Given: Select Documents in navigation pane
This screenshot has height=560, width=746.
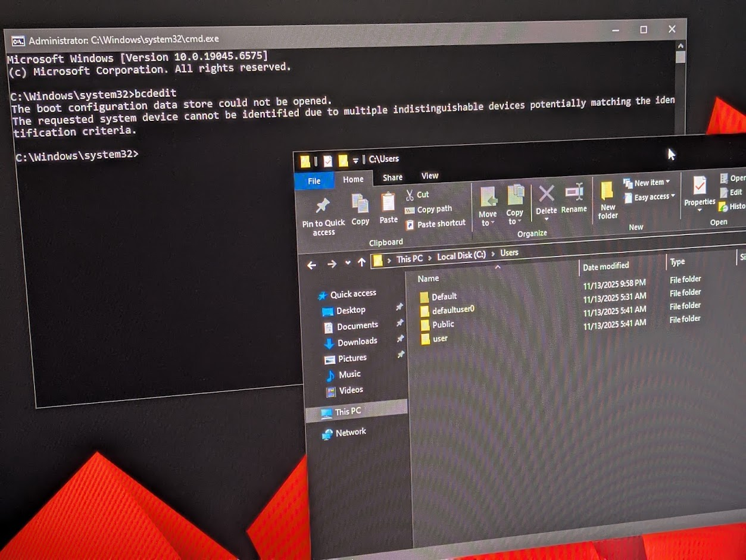Looking at the screenshot, I should click(x=358, y=326).
